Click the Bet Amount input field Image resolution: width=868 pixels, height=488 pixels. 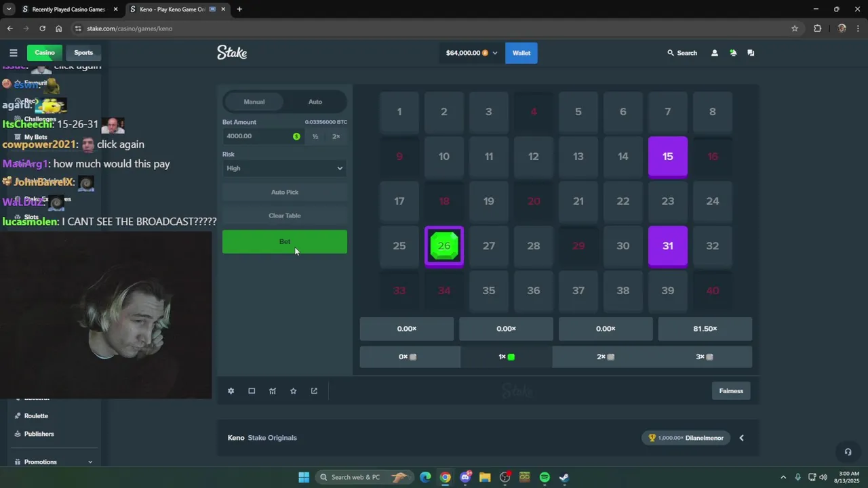pyautogui.click(x=262, y=136)
